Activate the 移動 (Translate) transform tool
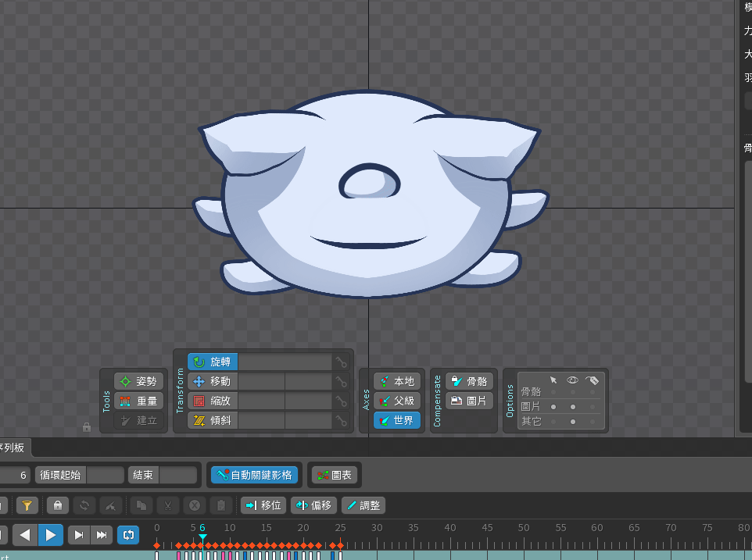This screenshot has height=560, width=752. tap(213, 381)
